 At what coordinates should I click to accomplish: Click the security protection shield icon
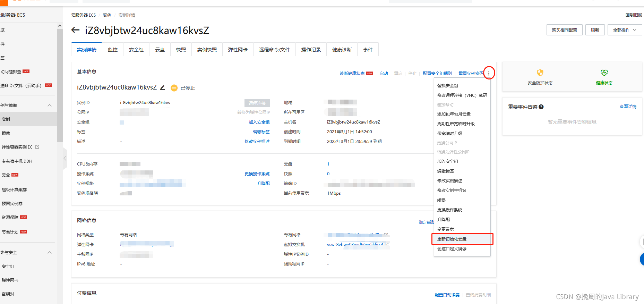tap(540, 73)
